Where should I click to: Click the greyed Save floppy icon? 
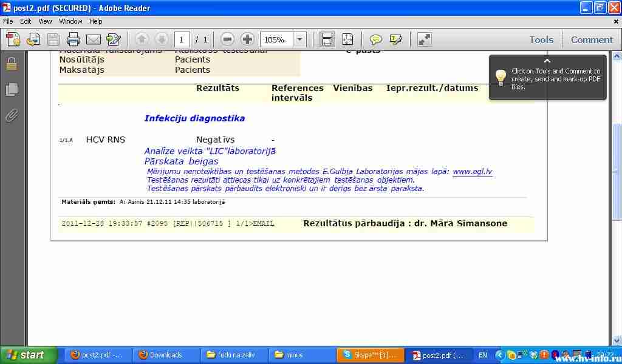click(x=53, y=39)
